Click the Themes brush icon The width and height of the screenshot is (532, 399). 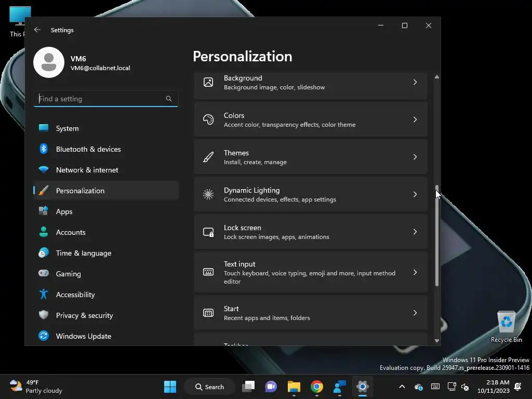click(208, 157)
